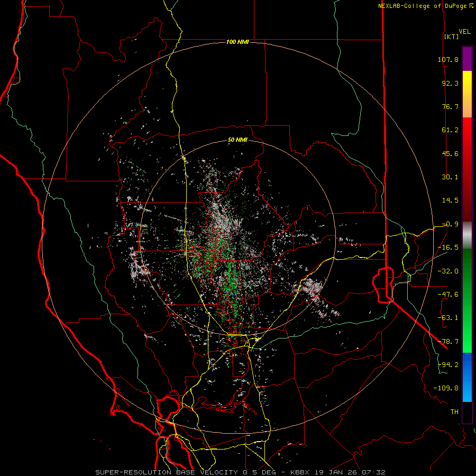The height and width of the screenshot is (476, 476).
Task: Click the -0.9 scale value
Action: tap(450, 224)
